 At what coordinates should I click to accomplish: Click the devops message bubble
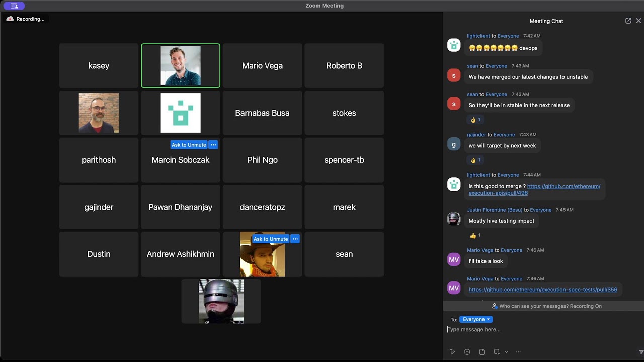[x=503, y=48]
